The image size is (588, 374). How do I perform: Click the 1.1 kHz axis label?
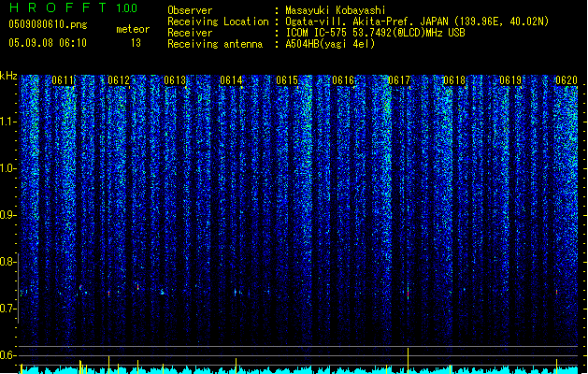(x=7, y=122)
